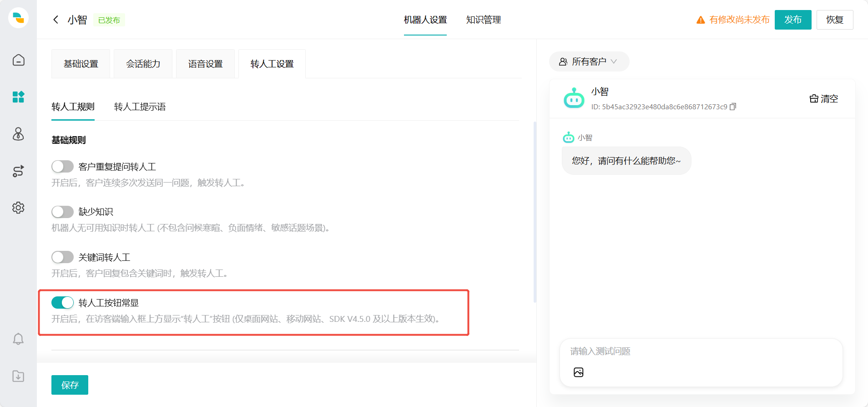868x407 pixels.
Task: Open the apps grid icon in sidebar
Action: tap(18, 97)
